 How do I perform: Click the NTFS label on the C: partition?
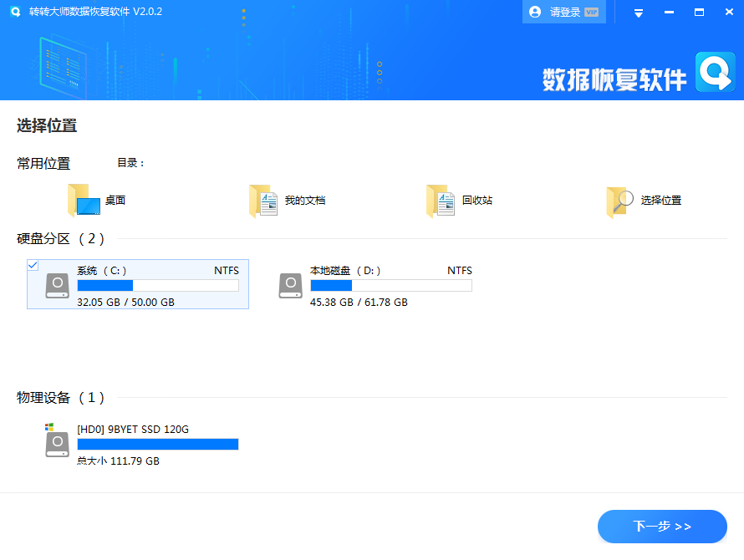coord(227,271)
